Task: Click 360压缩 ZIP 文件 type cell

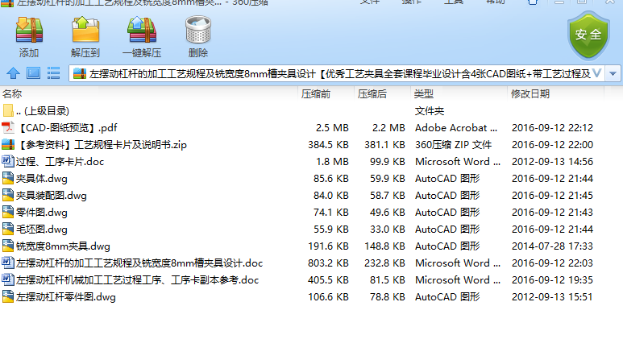Action: click(453, 145)
